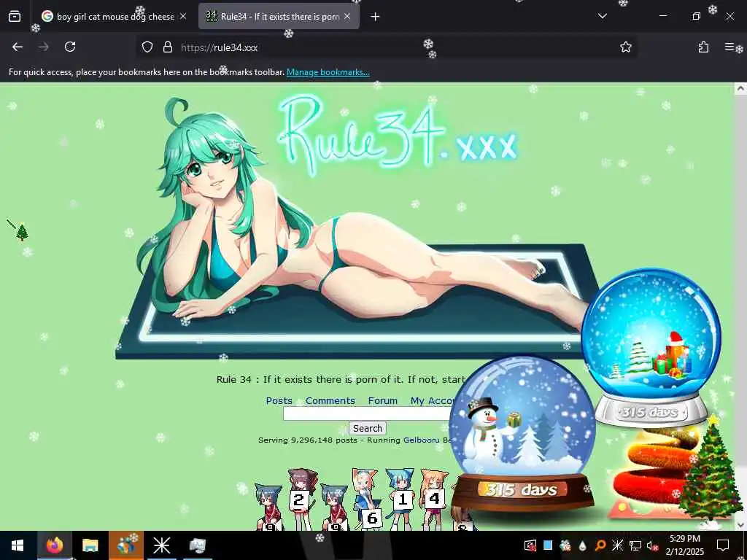Screen dimensions: 747x560
Task: Open the network tray icon
Action: point(635,545)
